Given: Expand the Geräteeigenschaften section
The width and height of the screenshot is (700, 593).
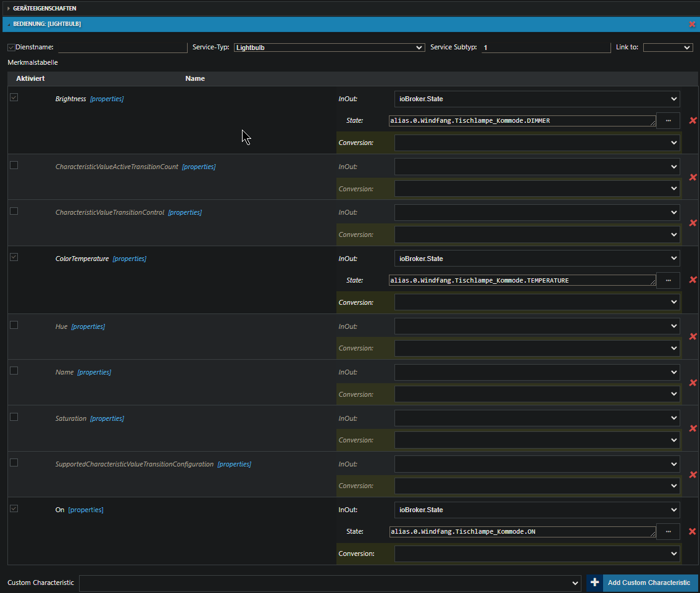Looking at the screenshot, I should click(43, 8).
